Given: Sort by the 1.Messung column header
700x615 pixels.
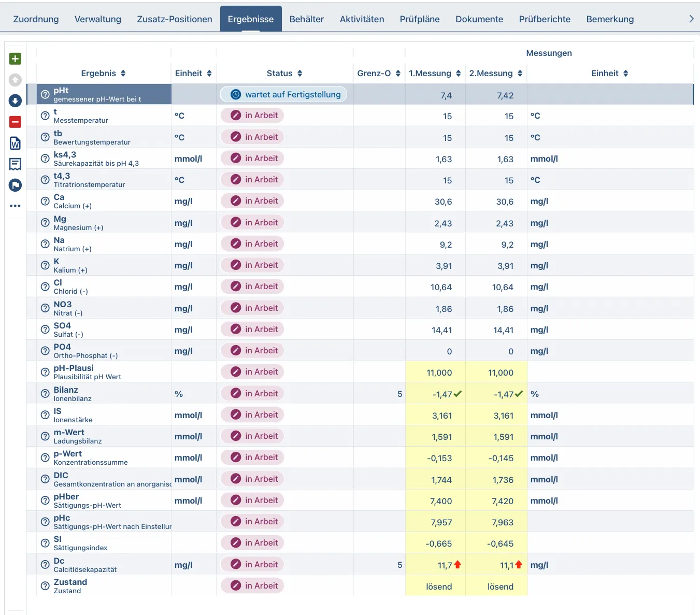Looking at the screenshot, I should pyautogui.click(x=435, y=74).
